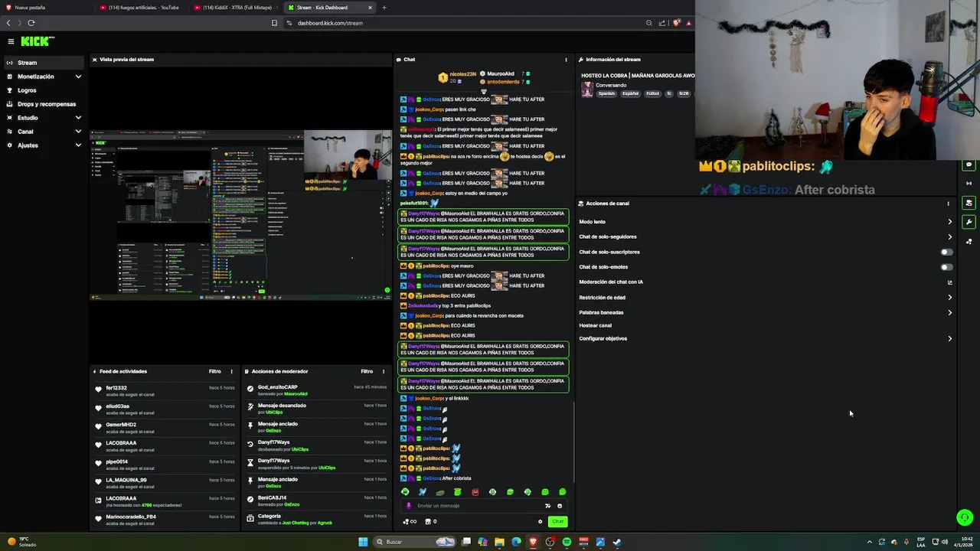Viewport: 980px width, 551px height.
Task: Go back in browser history
Action: pos(8,23)
